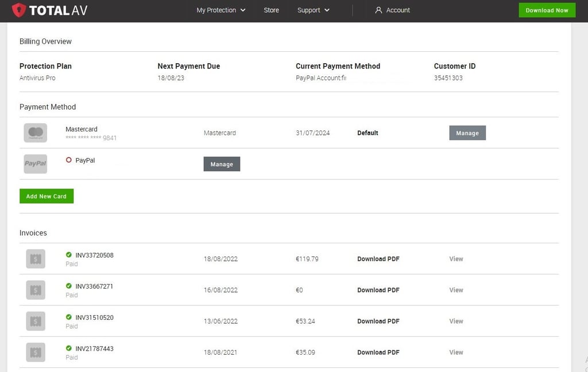Download PDF for invoice INV21787443
The height and width of the screenshot is (372, 588).
[378, 352]
